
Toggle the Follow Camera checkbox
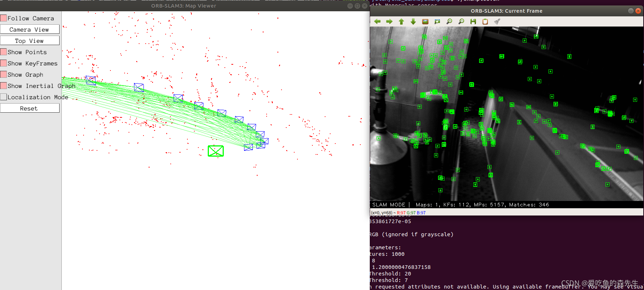pyautogui.click(x=4, y=18)
